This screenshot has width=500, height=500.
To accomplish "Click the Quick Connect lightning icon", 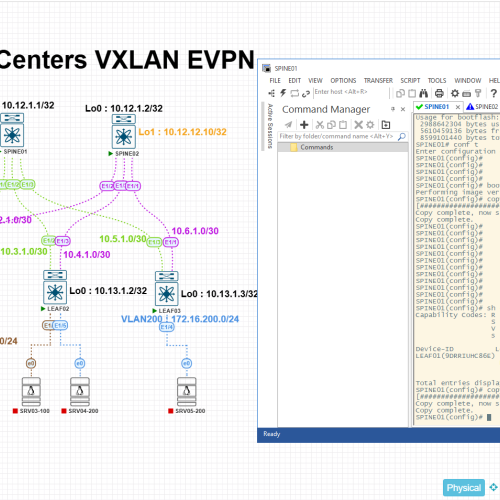I will point(283,93).
